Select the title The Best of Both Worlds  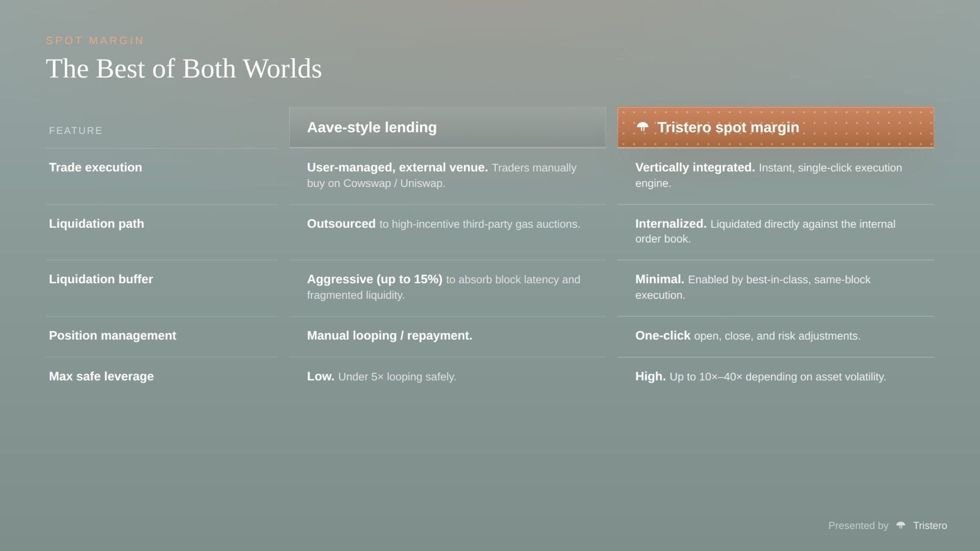[x=184, y=68]
